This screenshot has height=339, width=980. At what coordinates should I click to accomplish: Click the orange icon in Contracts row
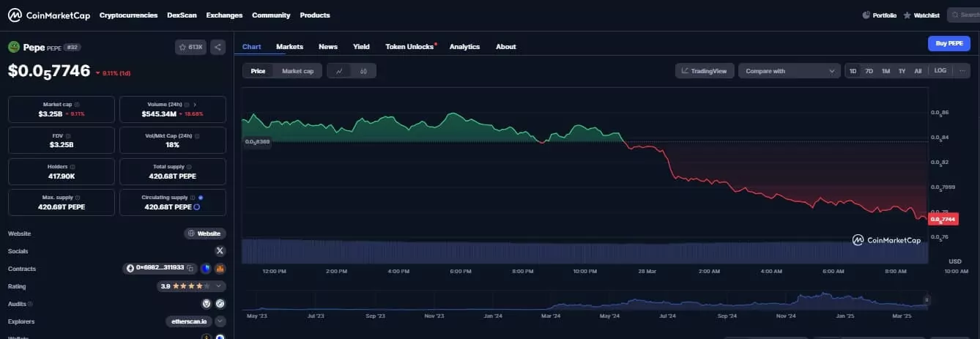220,269
